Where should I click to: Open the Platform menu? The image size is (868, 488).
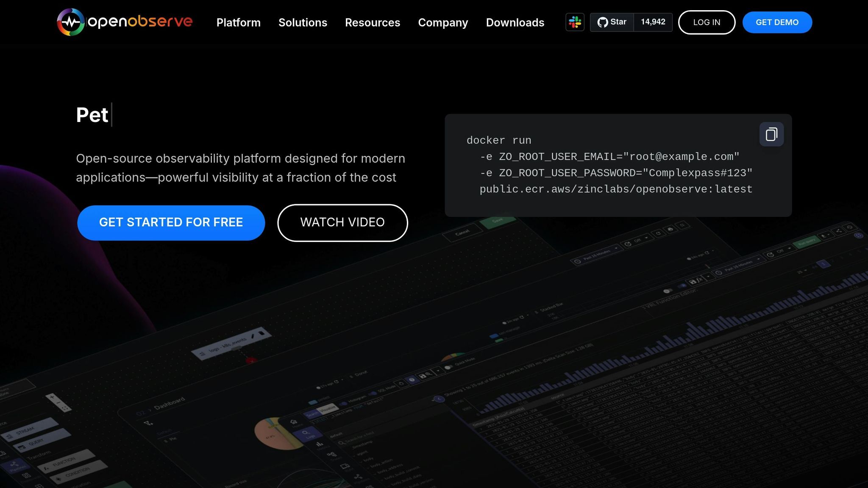[x=238, y=22]
